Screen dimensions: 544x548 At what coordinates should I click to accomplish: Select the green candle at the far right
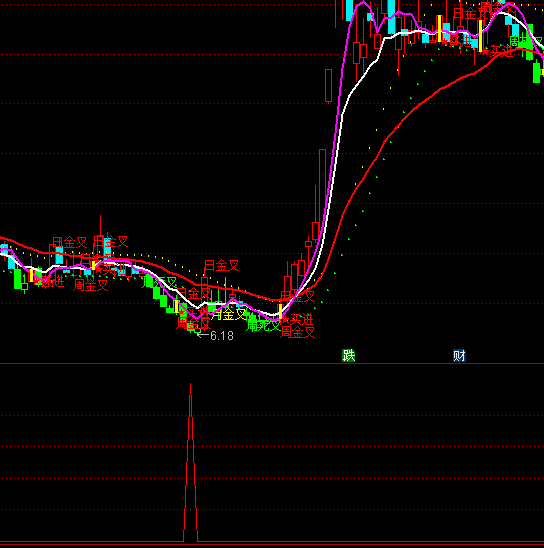pyautogui.click(x=537, y=72)
